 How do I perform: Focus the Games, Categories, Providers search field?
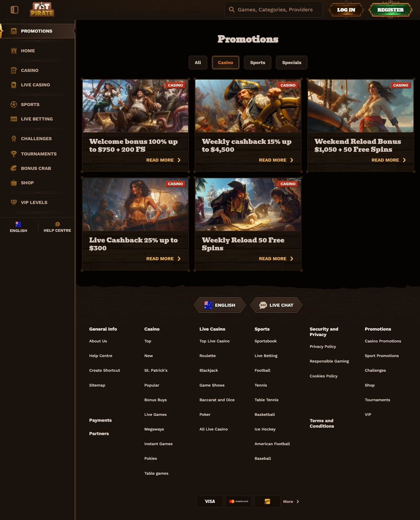273,9
